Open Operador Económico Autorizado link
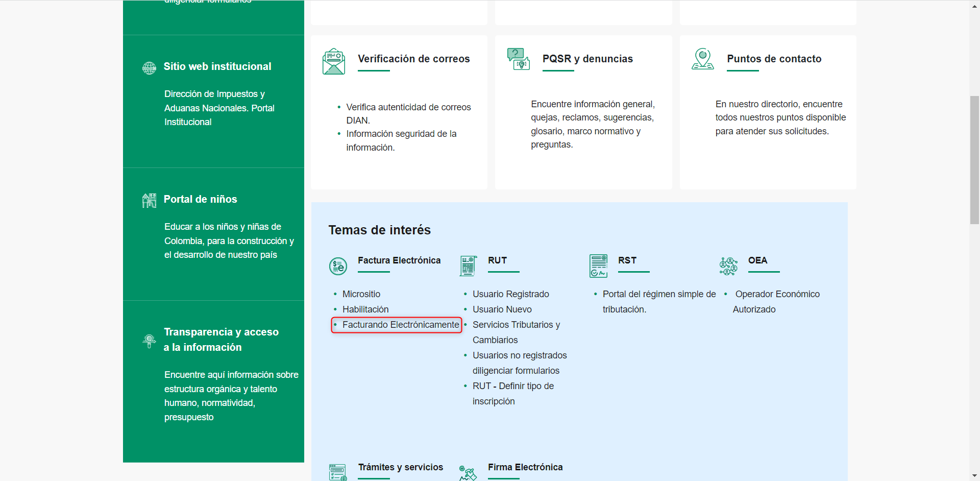980x481 pixels. 777,295
